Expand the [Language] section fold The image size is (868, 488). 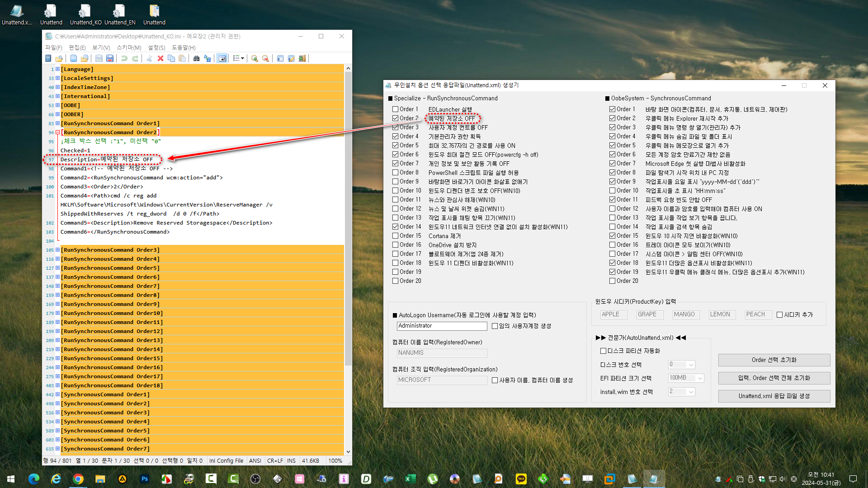coord(57,69)
